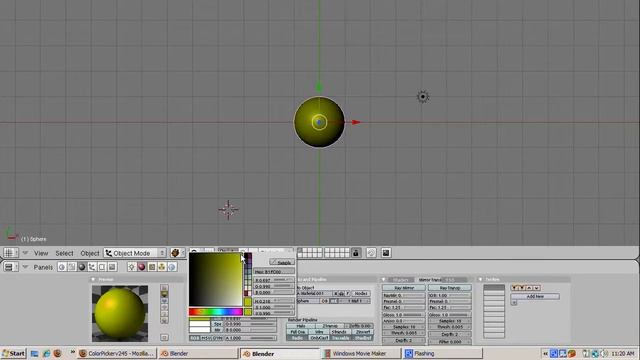Image resolution: width=640 pixels, height=360 pixels.
Task: Switch to the Shaders tab
Action: click(x=400, y=280)
